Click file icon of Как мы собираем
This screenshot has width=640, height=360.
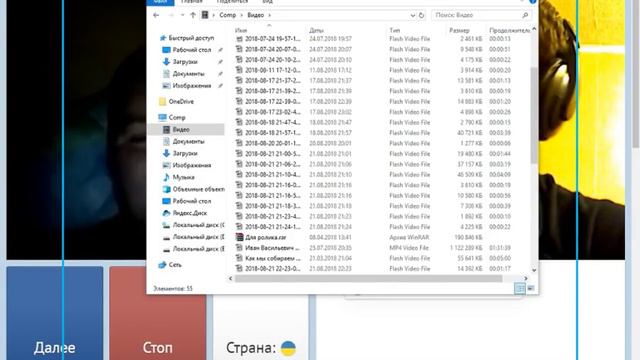point(239,258)
